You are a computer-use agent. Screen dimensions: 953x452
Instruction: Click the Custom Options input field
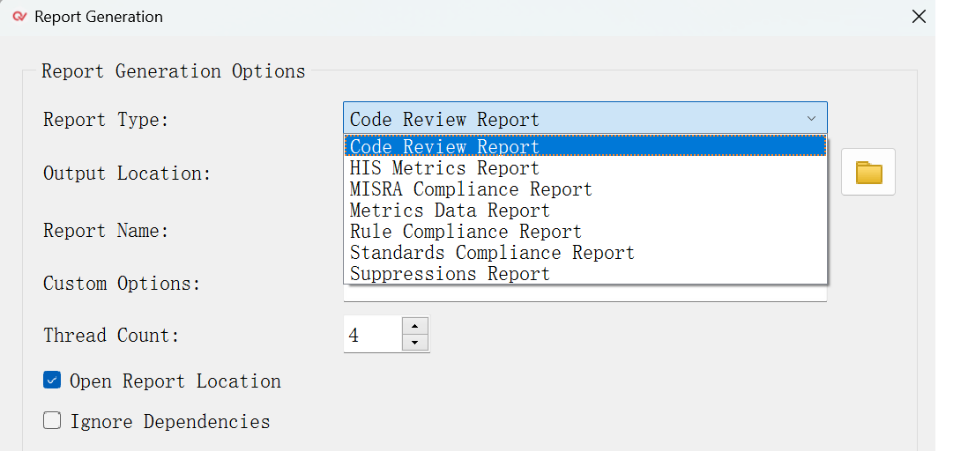click(585, 292)
